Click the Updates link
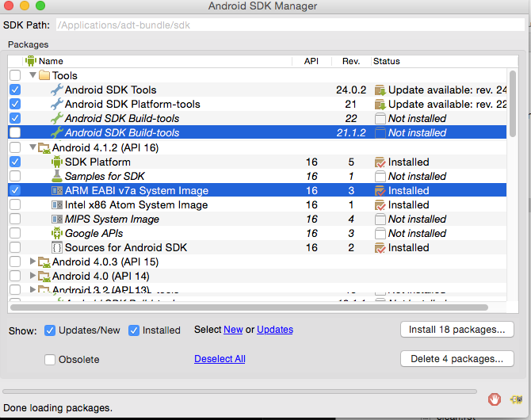 point(275,330)
